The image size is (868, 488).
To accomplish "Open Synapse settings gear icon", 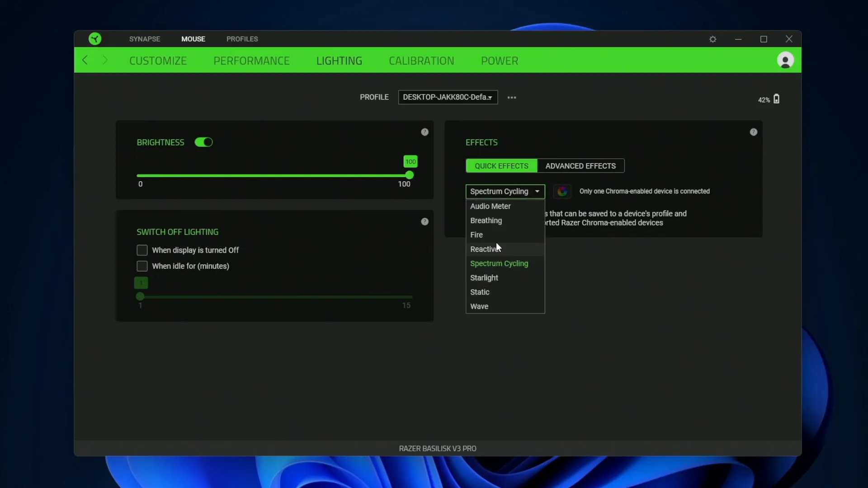I will 713,39.
